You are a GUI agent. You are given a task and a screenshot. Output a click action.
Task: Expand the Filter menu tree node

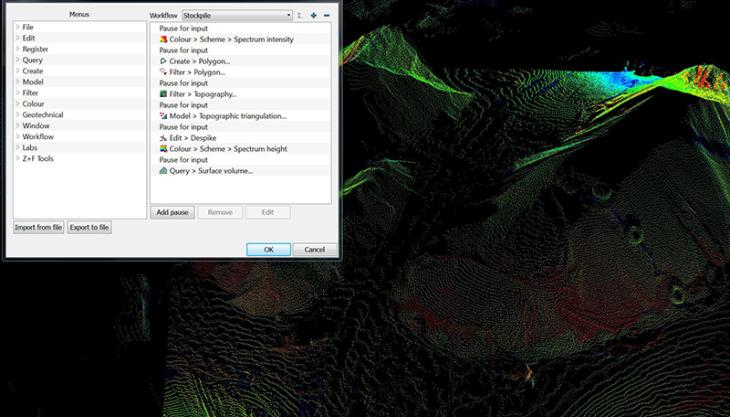(18, 93)
